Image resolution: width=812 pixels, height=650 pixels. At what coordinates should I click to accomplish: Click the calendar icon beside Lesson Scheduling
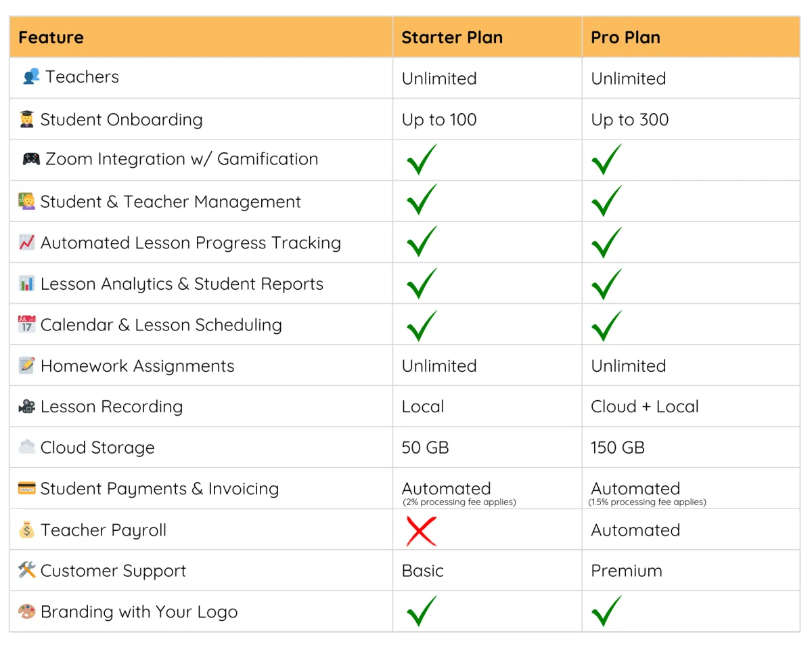tap(26, 324)
